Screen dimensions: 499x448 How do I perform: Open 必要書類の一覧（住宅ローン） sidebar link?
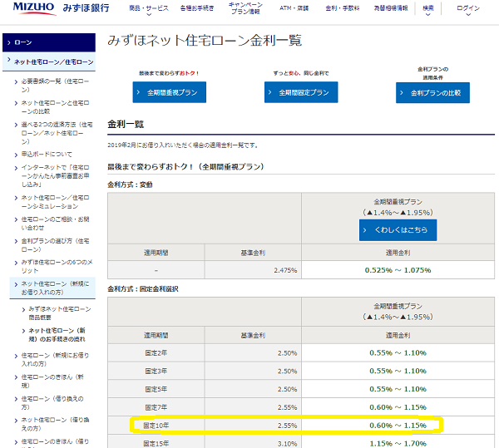[55, 86]
